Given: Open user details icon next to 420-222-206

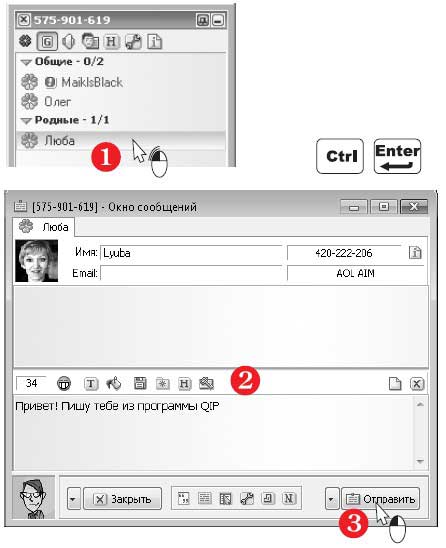Looking at the screenshot, I should pyautogui.click(x=415, y=252).
